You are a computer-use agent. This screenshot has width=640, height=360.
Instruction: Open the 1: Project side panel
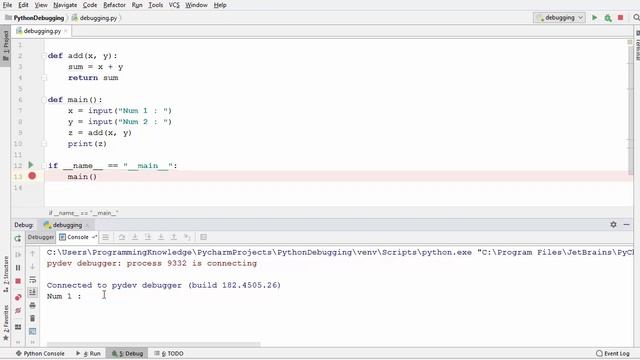pos(5,46)
